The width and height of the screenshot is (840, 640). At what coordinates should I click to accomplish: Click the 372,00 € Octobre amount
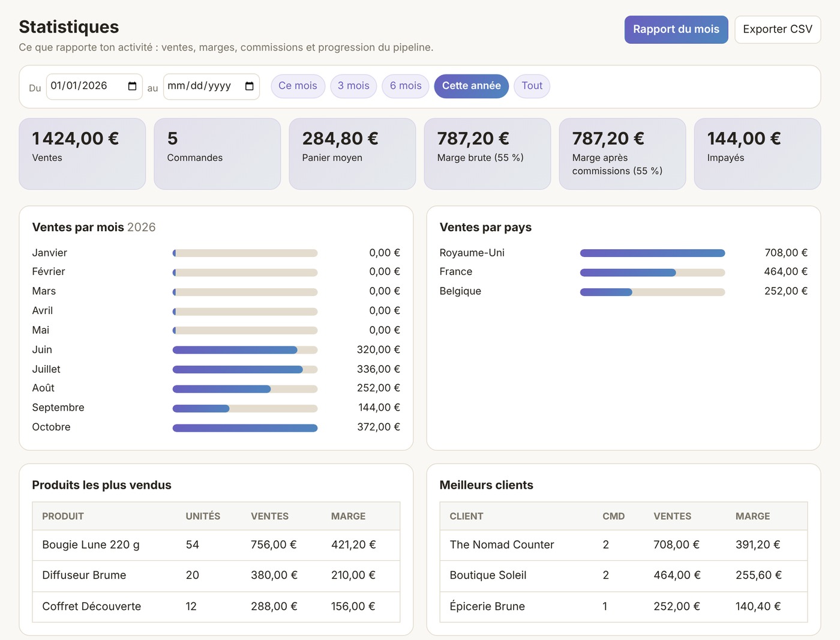click(x=379, y=427)
